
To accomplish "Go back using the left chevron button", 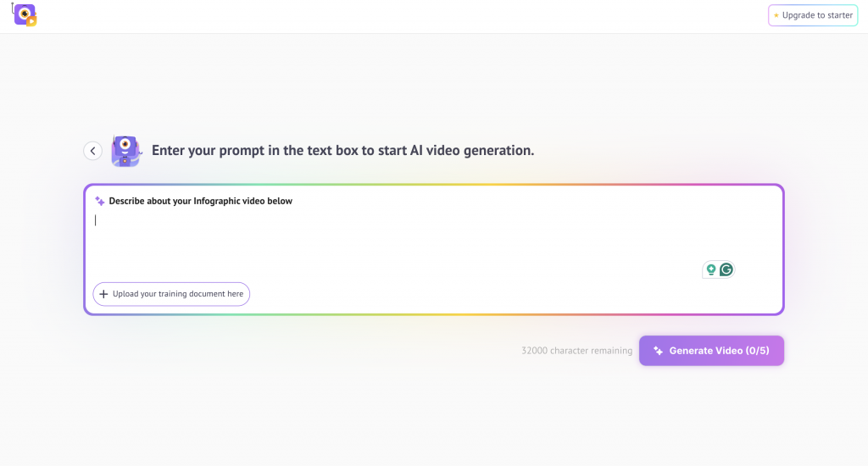I will click(92, 151).
